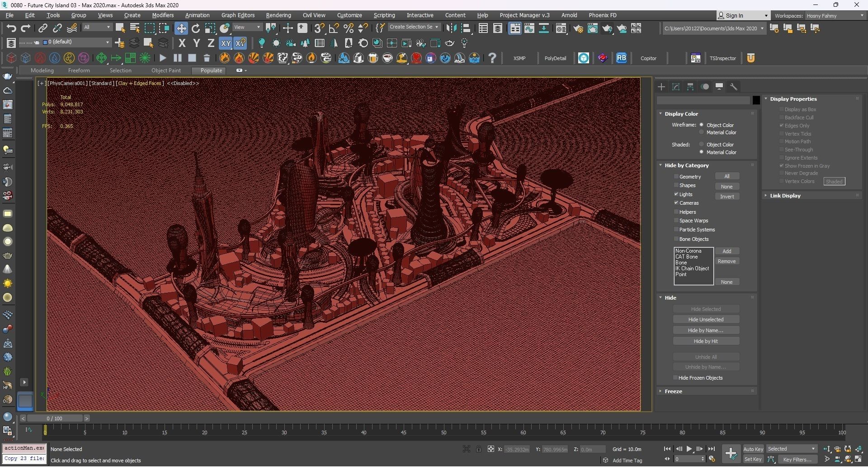Switch to the Object Paint ribbon tab
868x470 pixels.
pyautogui.click(x=166, y=70)
